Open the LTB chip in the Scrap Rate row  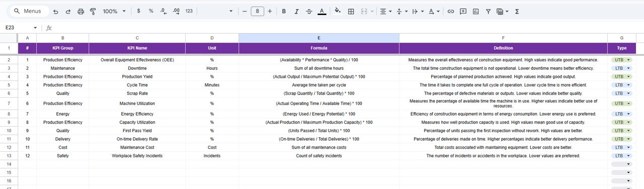(x=622, y=93)
